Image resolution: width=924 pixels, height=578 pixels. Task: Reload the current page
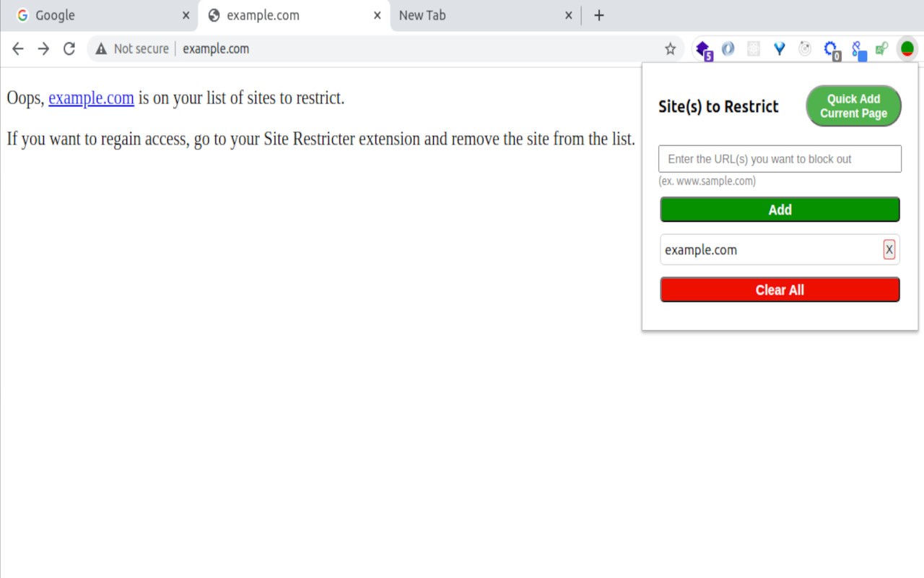tap(69, 48)
